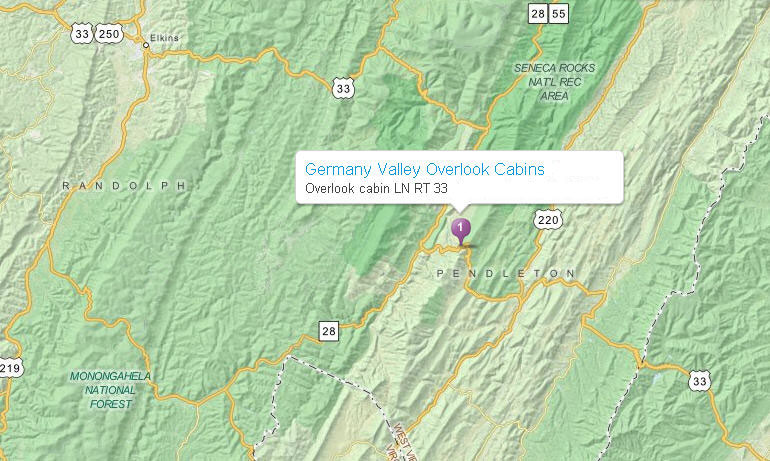The image size is (770, 461).
Task: Open the Germany Valley Overlook Cabins link
Action: point(425,169)
